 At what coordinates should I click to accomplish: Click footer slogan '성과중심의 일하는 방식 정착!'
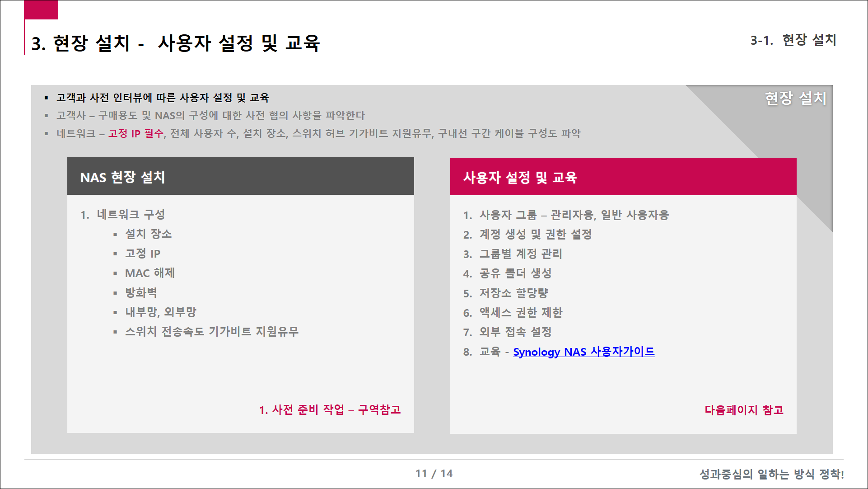pyautogui.click(x=771, y=474)
